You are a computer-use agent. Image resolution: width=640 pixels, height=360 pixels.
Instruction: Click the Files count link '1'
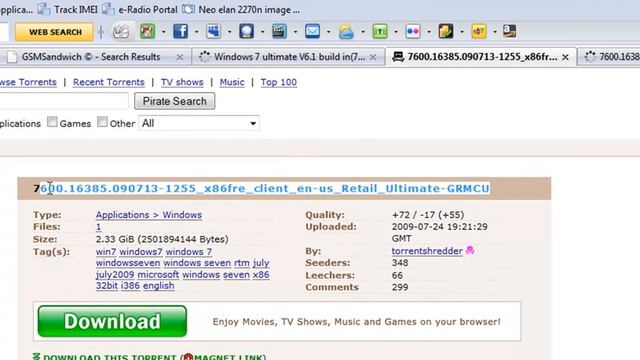(x=98, y=227)
